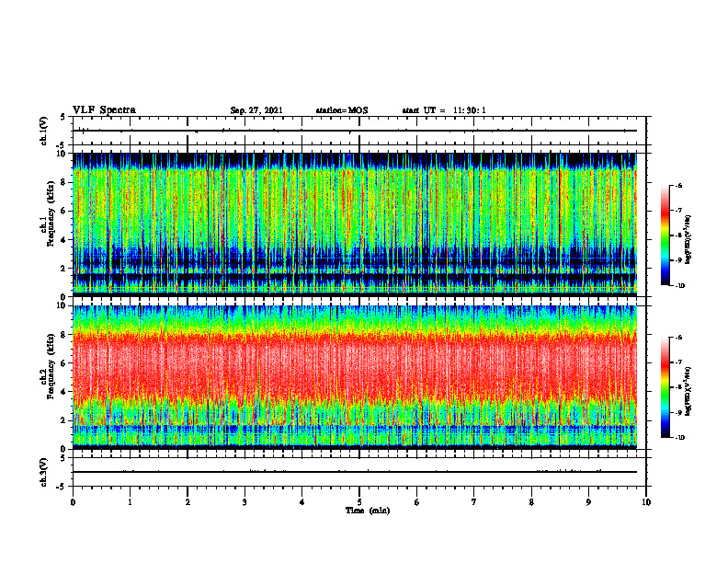Click the "-5" tick on ch.3(V) axis
The image size is (728, 563).
(62, 487)
